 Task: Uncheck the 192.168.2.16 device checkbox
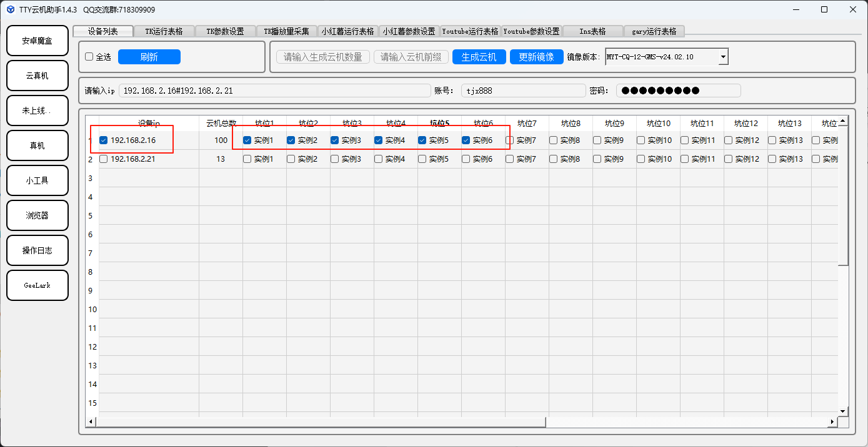[104, 140]
